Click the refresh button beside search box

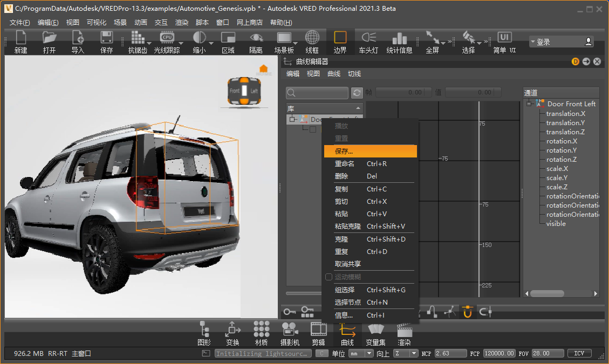[357, 93]
